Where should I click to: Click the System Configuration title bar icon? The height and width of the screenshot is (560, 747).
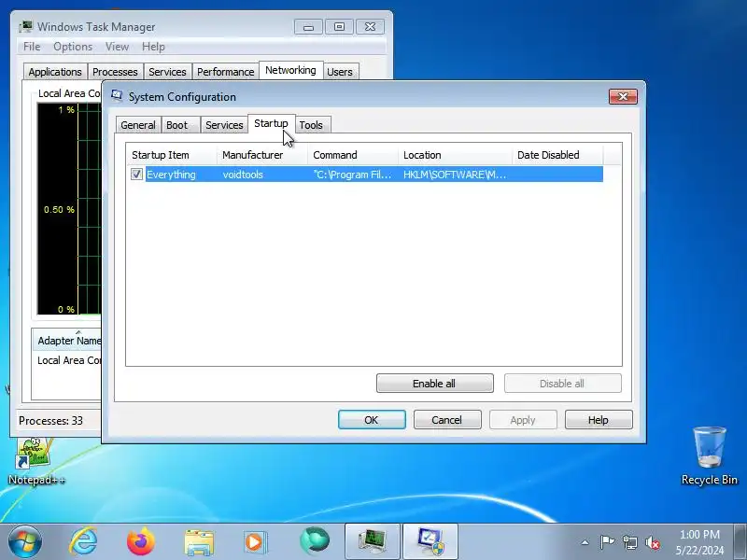(117, 96)
